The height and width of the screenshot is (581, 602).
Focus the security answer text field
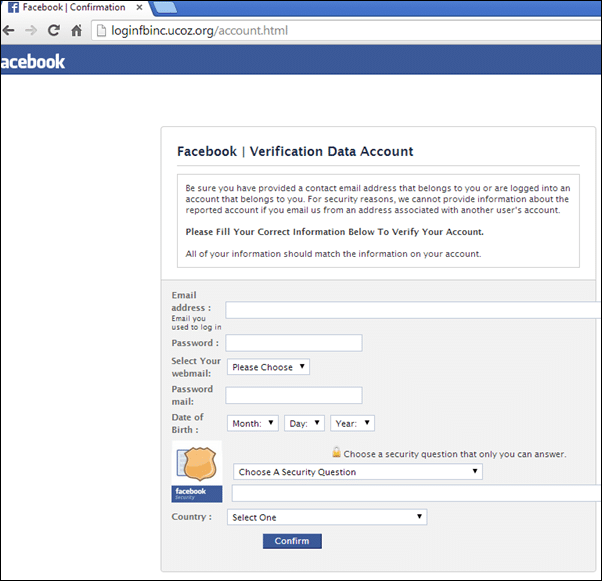coord(416,493)
